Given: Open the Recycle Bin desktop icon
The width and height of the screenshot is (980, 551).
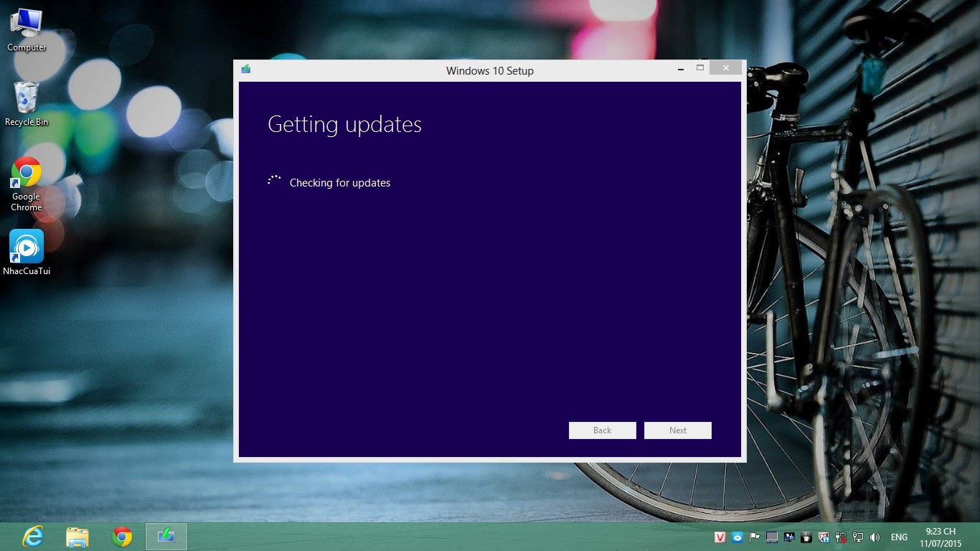Looking at the screenshot, I should pyautogui.click(x=27, y=104).
